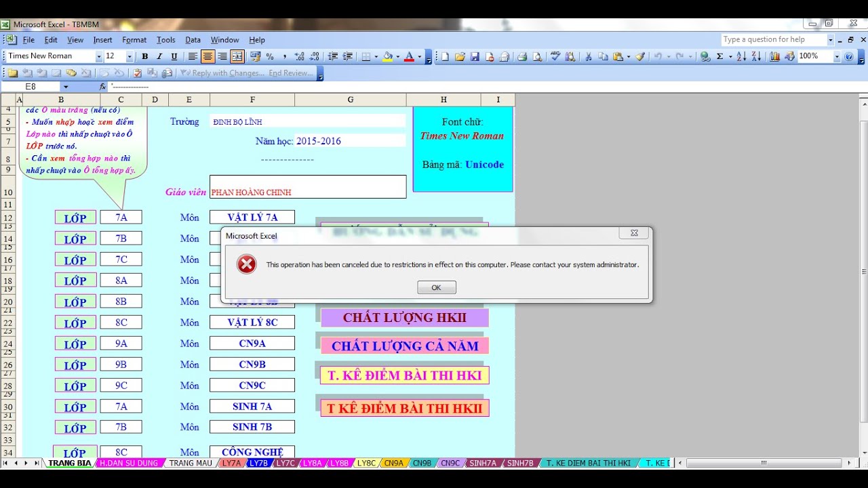Toggle italic formatting
Image resolution: width=868 pixels, height=488 pixels.
159,56
